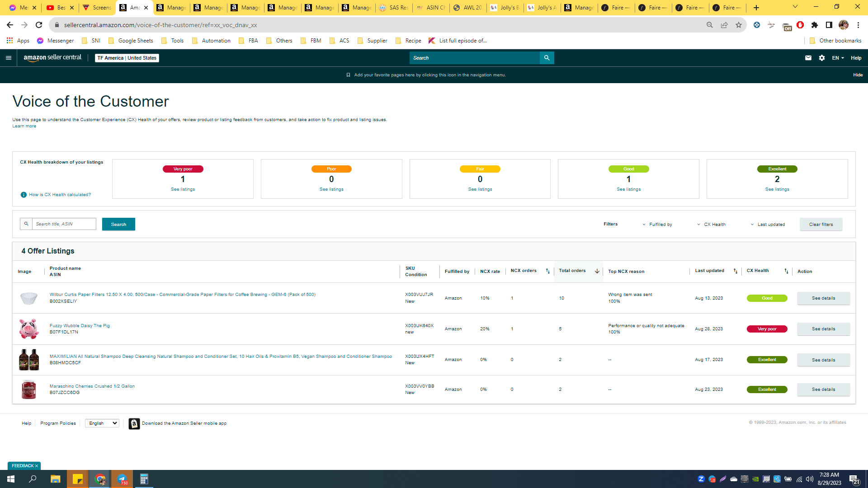Open the Windows Start menu
Image resolution: width=868 pixels, height=488 pixels.
tap(11, 479)
